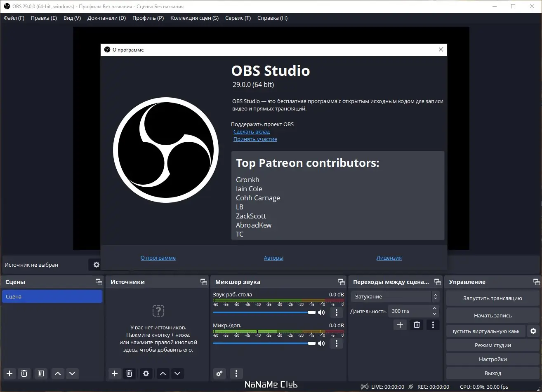The image size is (542, 392).
Task: Delete transition with trash icon
Action: (417, 325)
